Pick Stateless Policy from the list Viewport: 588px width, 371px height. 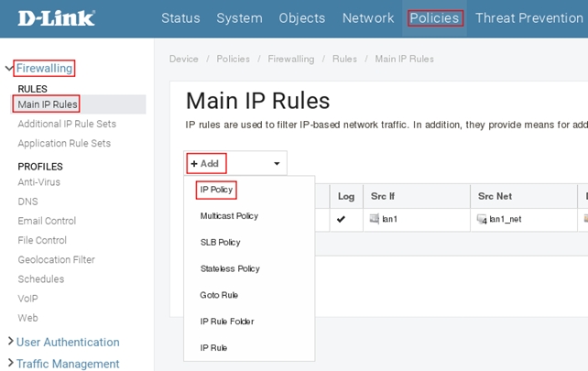230,268
